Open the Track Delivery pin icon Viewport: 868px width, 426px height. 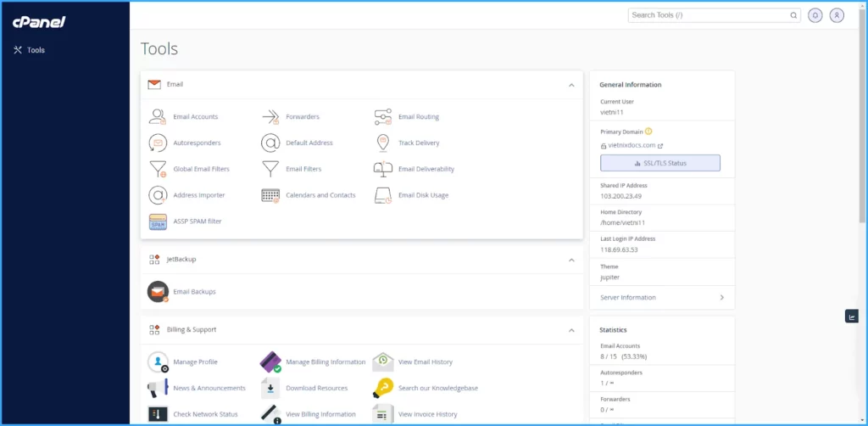[x=383, y=143]
